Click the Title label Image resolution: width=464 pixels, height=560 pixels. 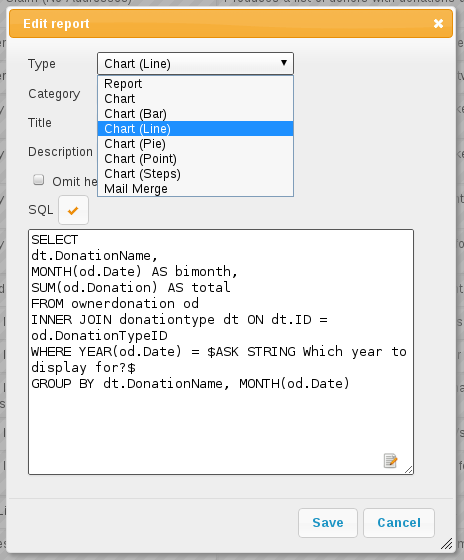pos(40,123)
